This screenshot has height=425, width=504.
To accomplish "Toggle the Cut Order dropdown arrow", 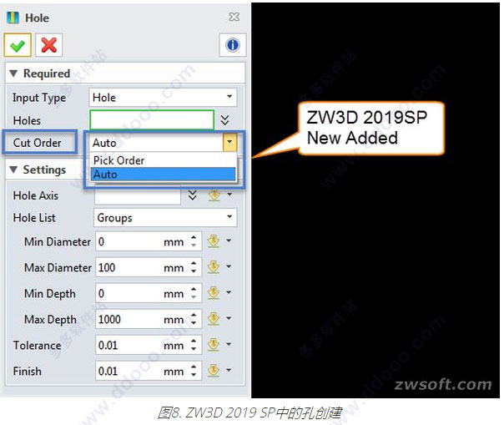I will [229, 142].
